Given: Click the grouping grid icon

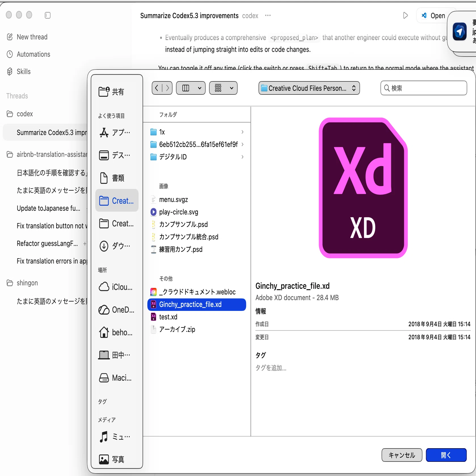Looking at the screenshot, I should coord(218,88).
